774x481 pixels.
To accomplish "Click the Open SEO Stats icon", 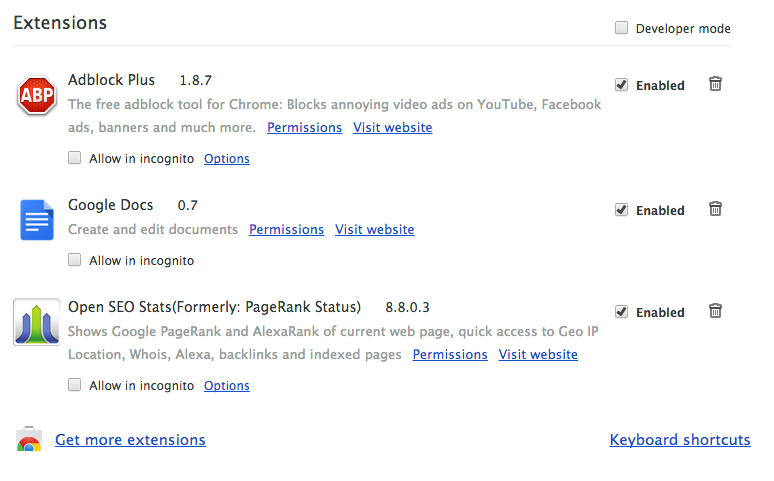I will pyautogui.click(x=37, y=322).
